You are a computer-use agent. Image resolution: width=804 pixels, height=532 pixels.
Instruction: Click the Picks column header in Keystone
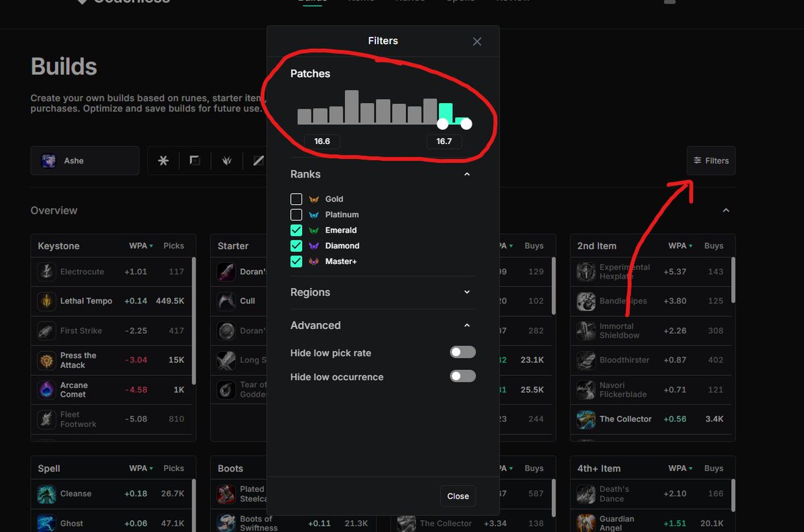(174, 246)
